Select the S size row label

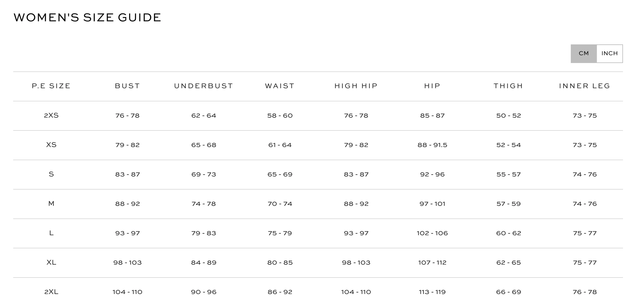click(x=51, y=174)
